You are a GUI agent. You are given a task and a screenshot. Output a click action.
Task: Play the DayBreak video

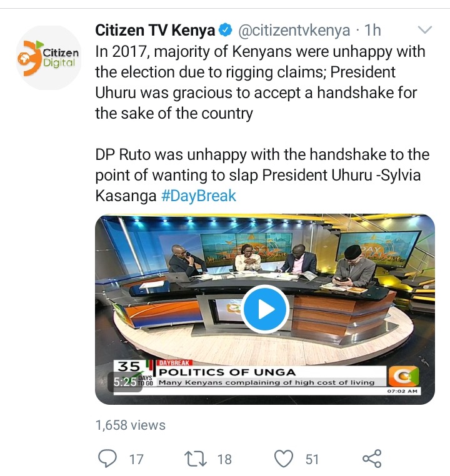(x=265, y=309)
